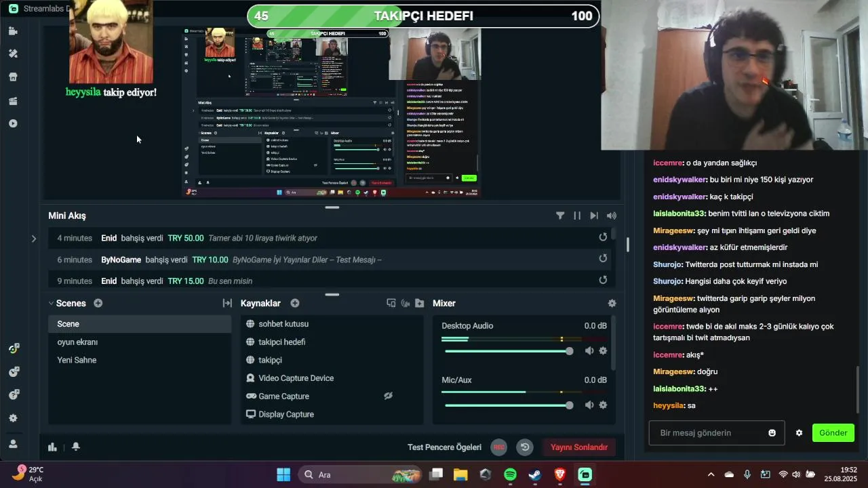Click the add folder icon in Kaynaklar
The image size is (868, 488).
[420, 303]
